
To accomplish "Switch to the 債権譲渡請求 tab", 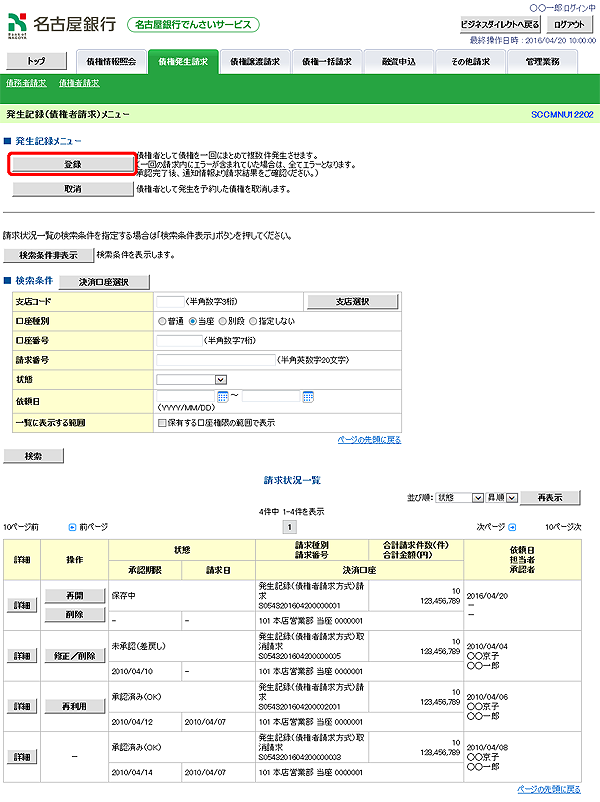I will [255, 62].
